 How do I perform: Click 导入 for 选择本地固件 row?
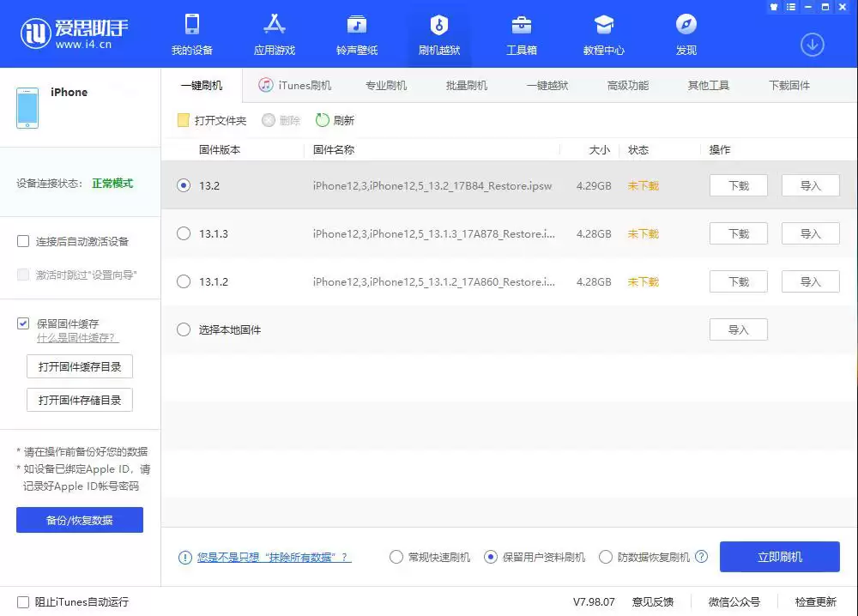coord(738,330)
